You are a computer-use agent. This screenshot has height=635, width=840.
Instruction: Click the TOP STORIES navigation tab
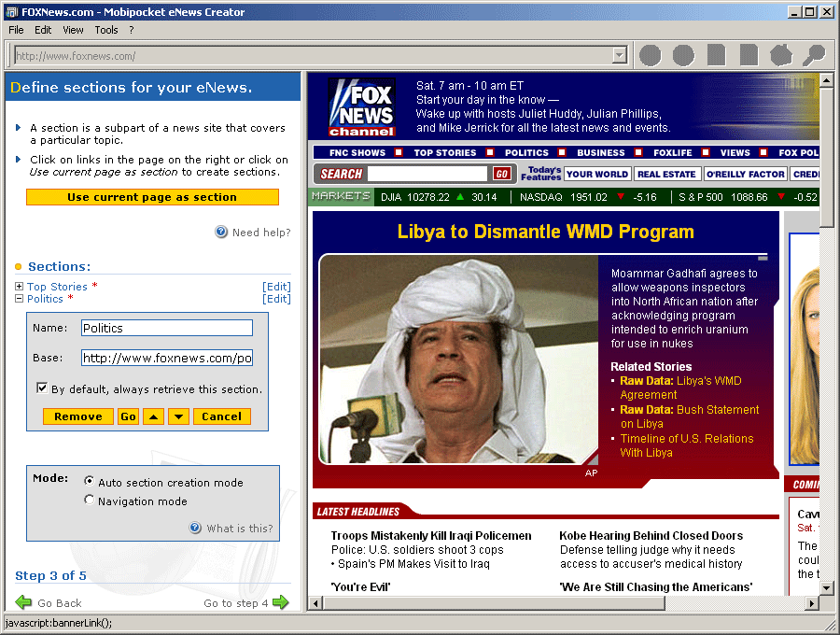[444, 153]
